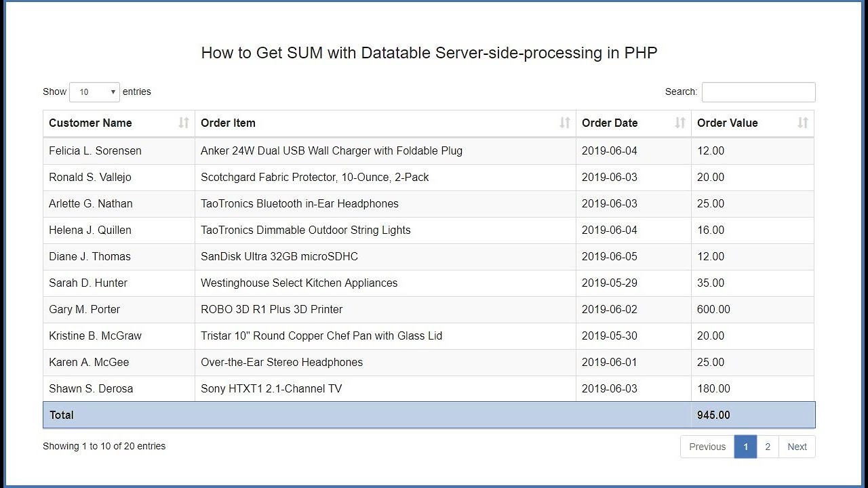Go to Previous page
The height and width of the screenshot is (488, 868).
[707, 447]
